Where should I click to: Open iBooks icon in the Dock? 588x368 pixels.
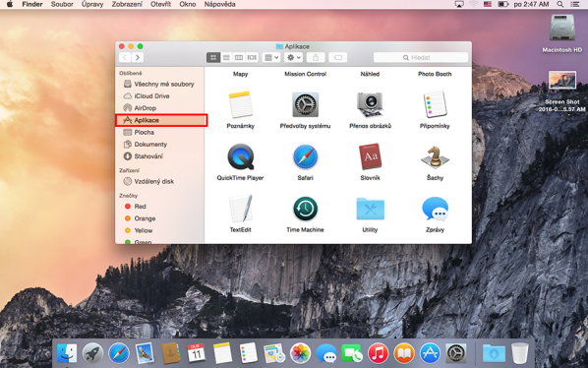click(404, 353)
